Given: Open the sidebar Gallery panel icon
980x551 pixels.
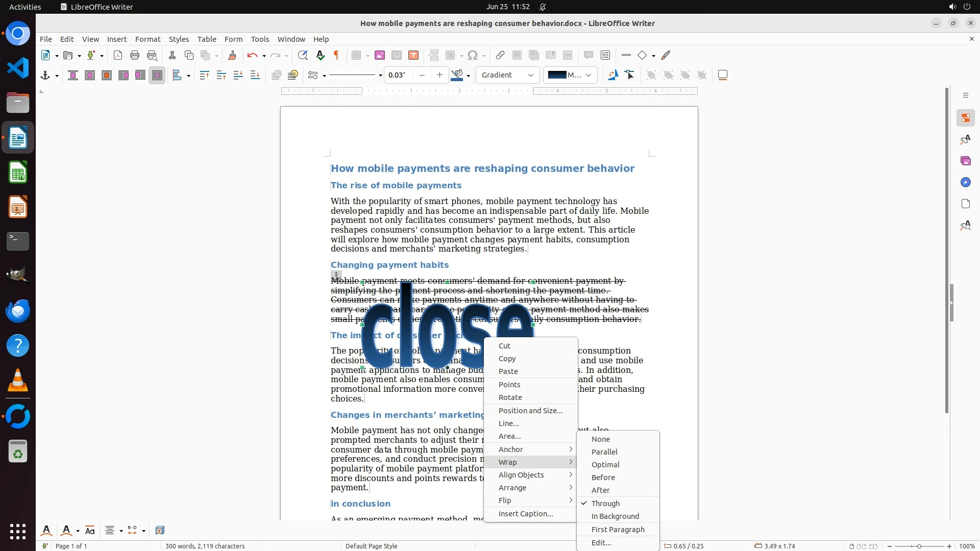Looking at the screenshot, I should point(965,161).
